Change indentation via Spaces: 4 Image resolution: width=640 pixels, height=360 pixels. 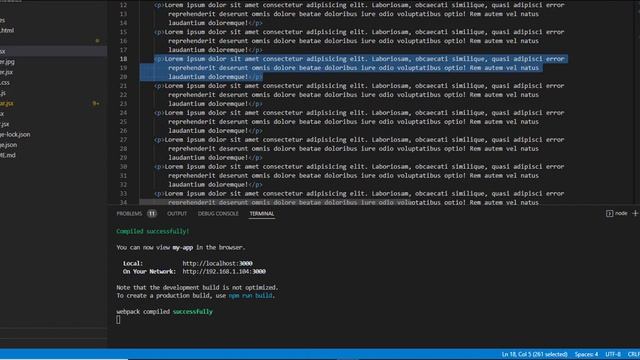[x=586, y=354]
